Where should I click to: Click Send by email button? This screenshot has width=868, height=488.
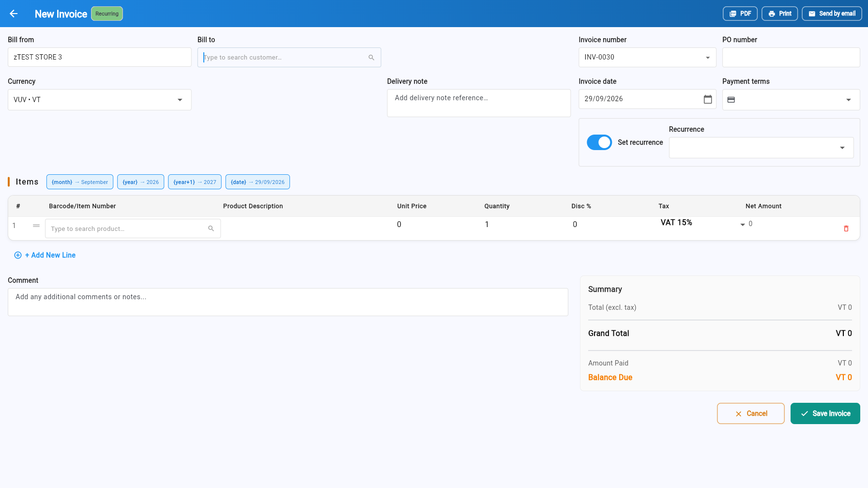[x=832, y=14]
